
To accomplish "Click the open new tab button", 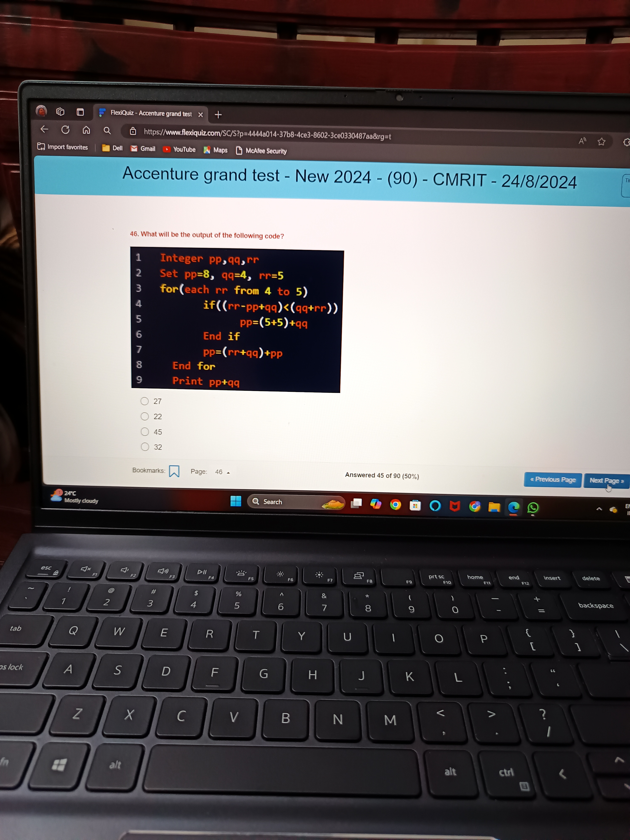I will [218, 116].
